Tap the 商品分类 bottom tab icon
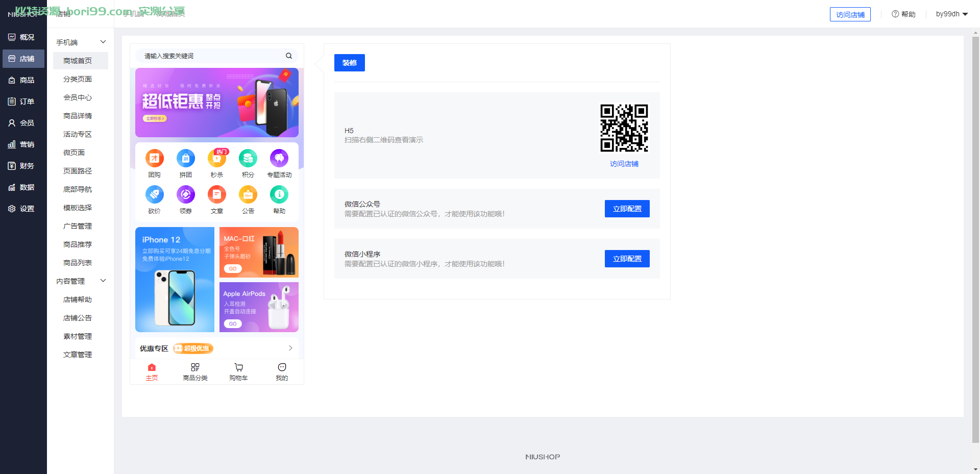Image resolution: width=980 pixels, height=474 pixels. [195, 367]
